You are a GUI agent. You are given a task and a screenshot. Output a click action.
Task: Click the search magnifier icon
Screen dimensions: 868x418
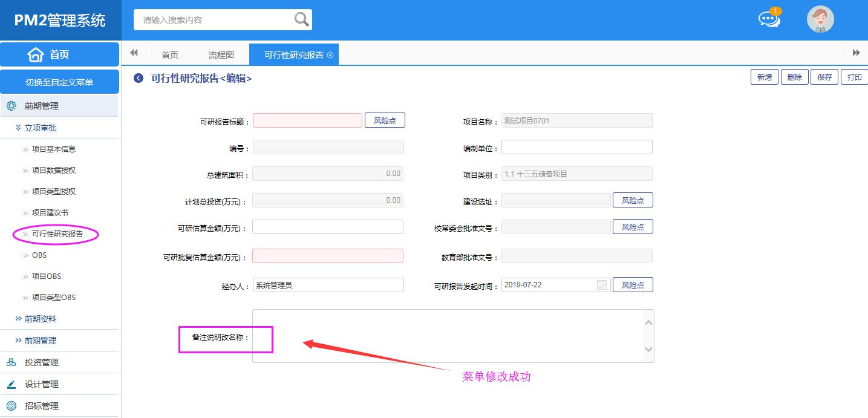[301, 20]
